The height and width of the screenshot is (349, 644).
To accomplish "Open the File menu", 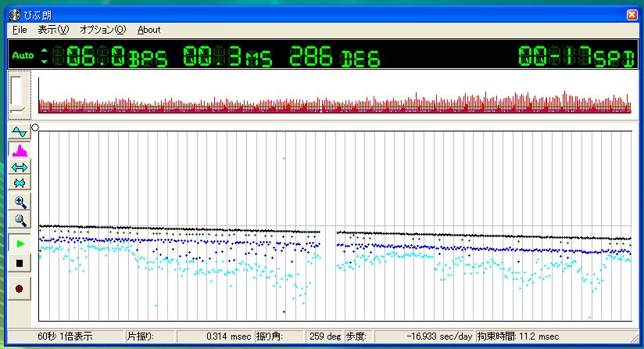I will click(x=20, y=30).
